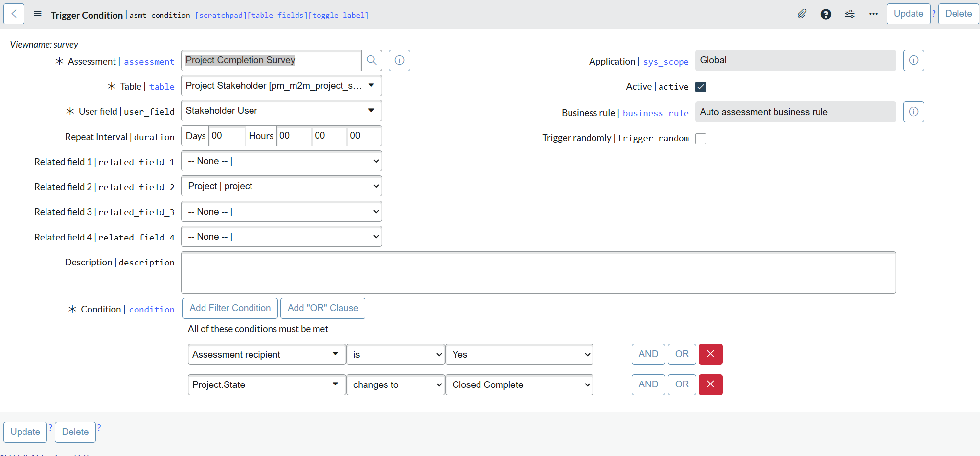Screen dimensions: 980x456
Task: Expand the Related field 1 dropdown
Action: pyautogui.click(x=281, y=161)
